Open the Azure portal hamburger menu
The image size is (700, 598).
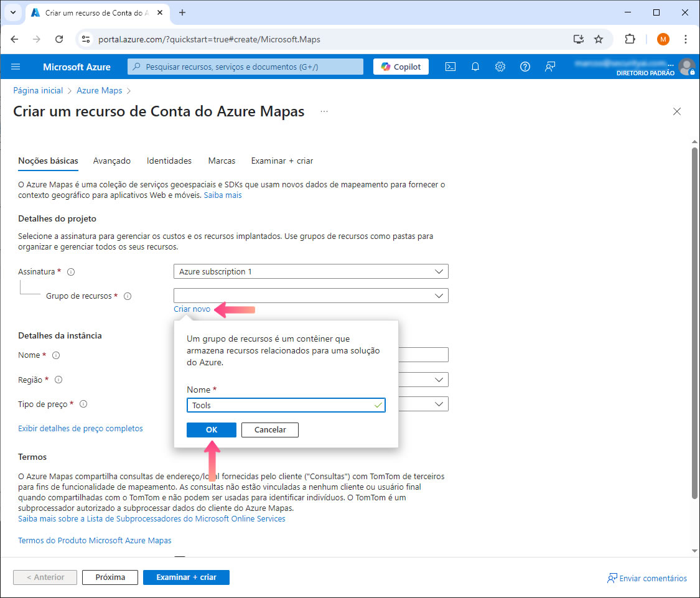tap(16, 67)
